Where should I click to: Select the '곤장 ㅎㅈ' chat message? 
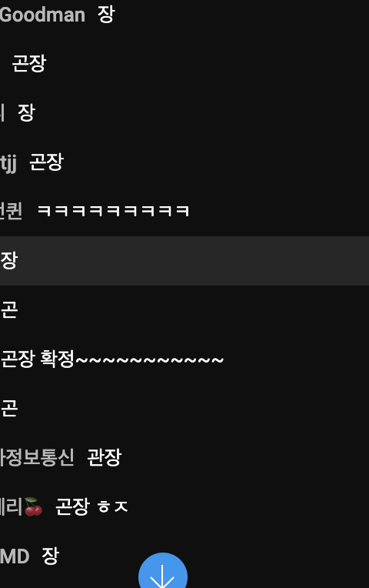[91, 506]
